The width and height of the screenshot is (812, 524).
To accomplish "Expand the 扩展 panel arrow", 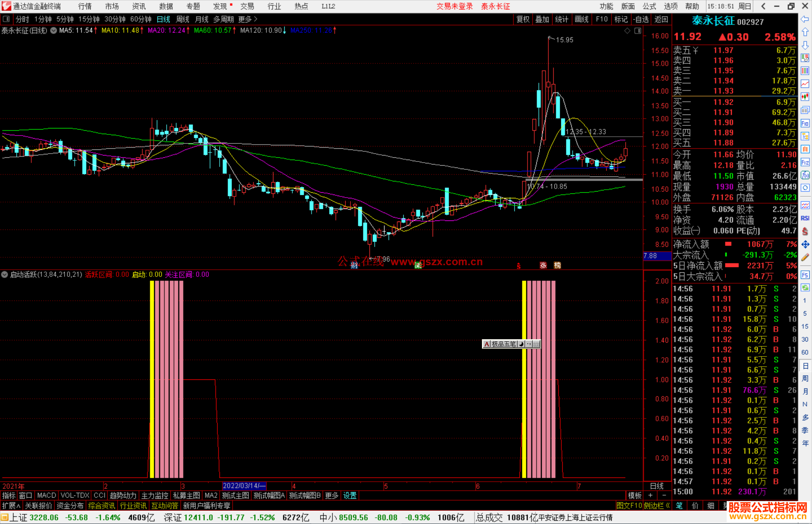I will click(x=11, y=506).
